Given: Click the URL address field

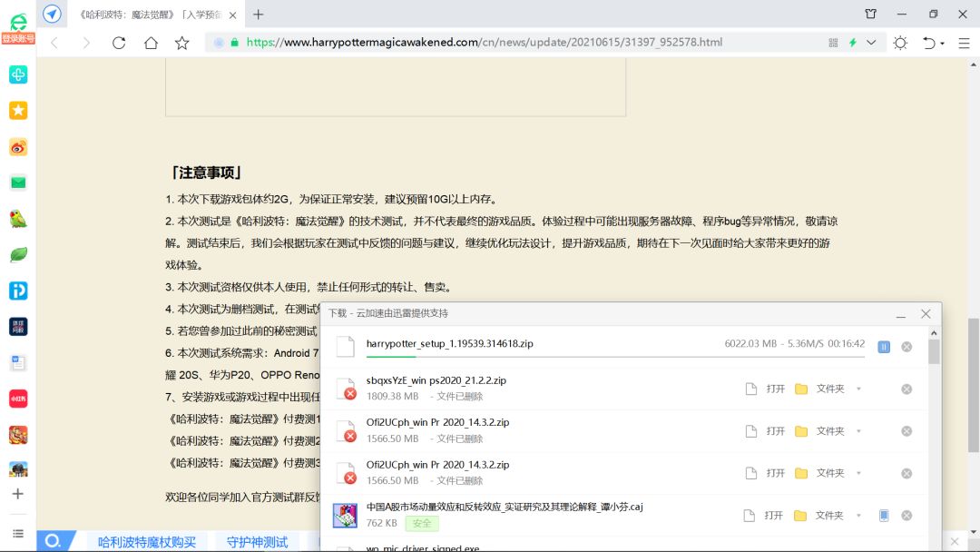Looking at the screenshot, I should [485, 43].
